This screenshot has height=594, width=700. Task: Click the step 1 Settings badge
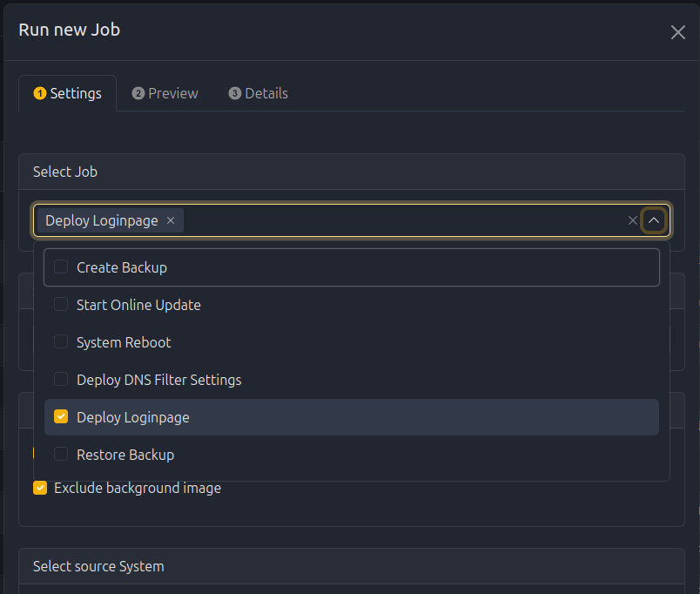(40, 93)
